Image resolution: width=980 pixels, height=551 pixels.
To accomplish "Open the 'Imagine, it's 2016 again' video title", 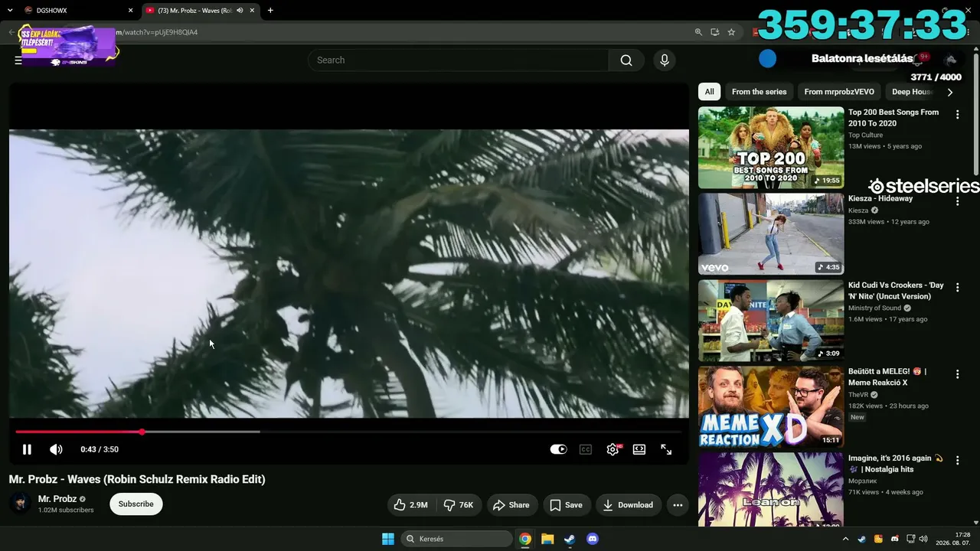I will 896,464.
